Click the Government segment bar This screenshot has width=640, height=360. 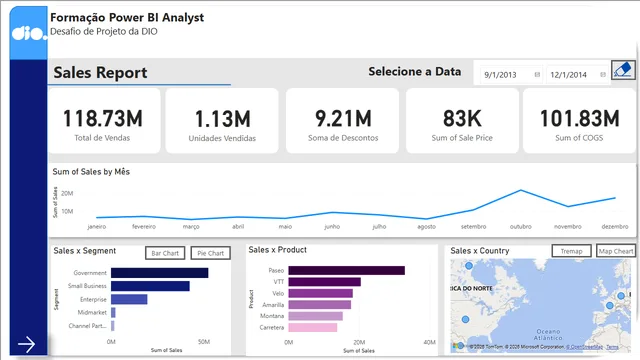(x=160, y=273)
